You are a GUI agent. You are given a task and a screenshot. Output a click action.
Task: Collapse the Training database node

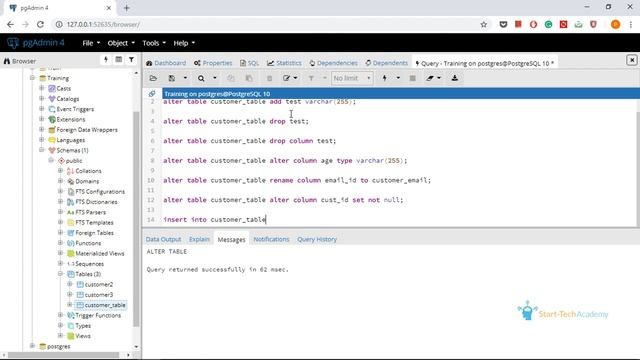coord(32,78)
